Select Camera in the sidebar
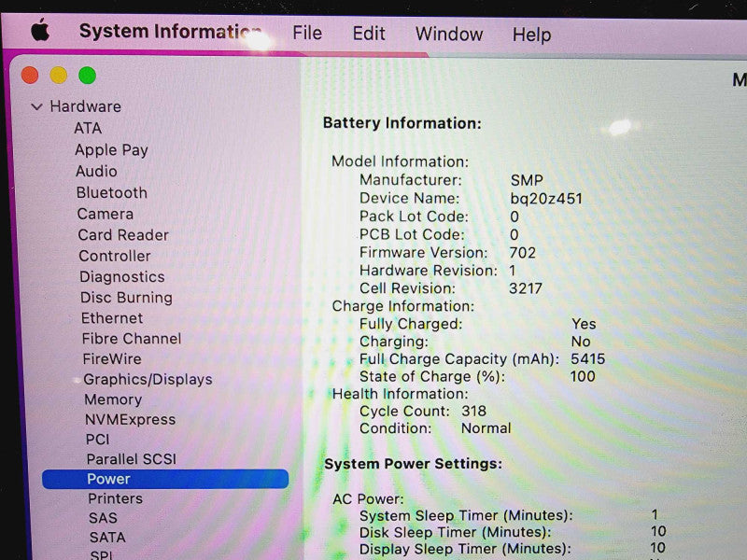The height and width of the screenshot is (560, 747). 106,215
